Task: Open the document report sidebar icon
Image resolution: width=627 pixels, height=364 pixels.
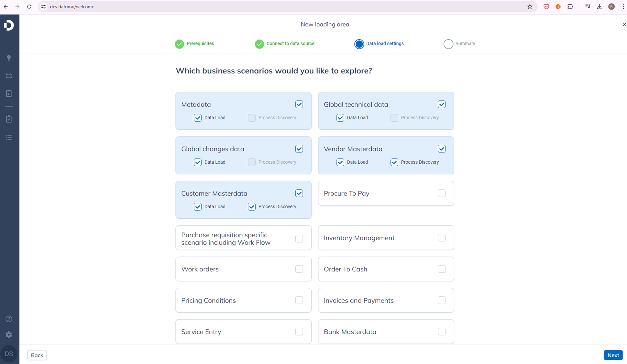Action: [9, 94]
